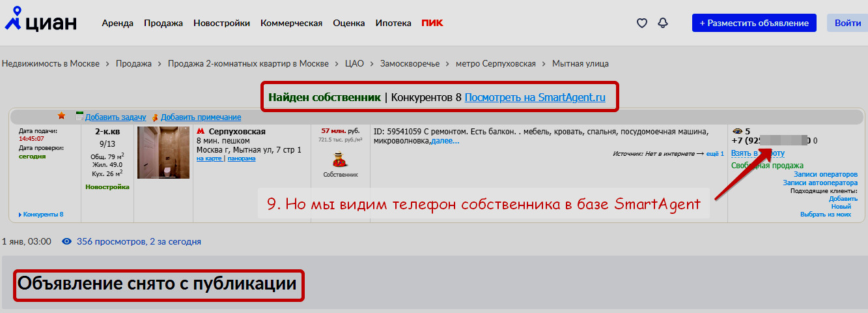The width and height of the screenshot is (868, 313).
Task: Open Новостройки menu
Action: pos(221,23)
